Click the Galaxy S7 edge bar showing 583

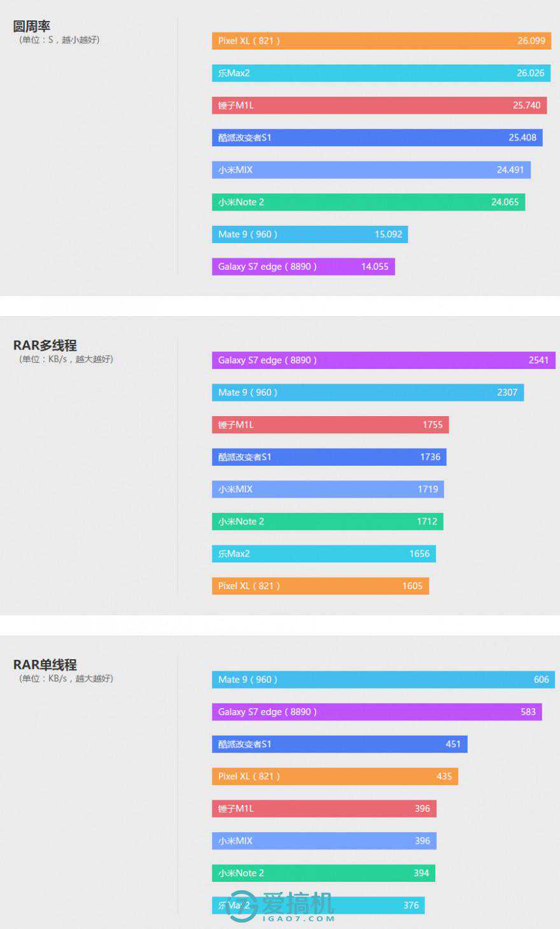377,712
